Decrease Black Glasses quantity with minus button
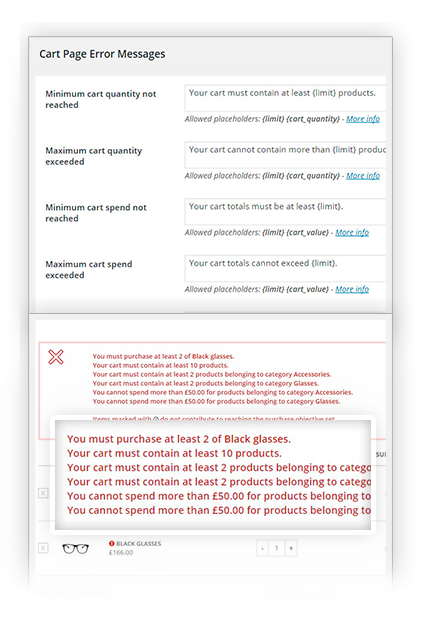 click(262, 548)
